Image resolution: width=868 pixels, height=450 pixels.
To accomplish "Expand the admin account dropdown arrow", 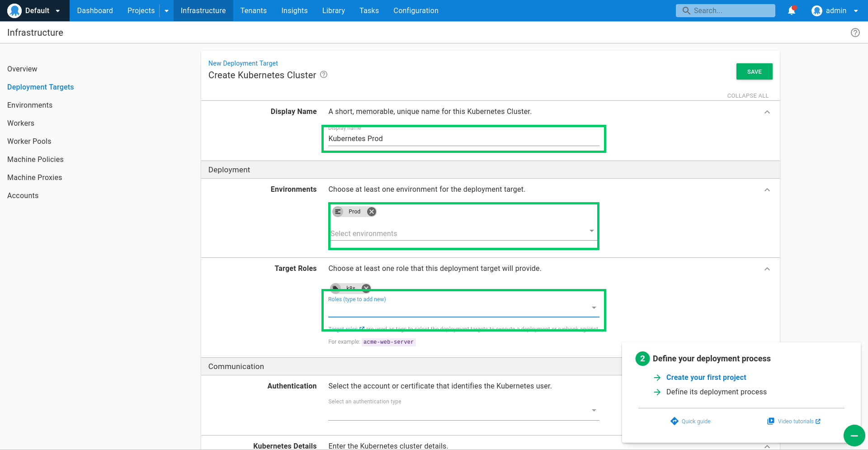I will coord(856,11).
